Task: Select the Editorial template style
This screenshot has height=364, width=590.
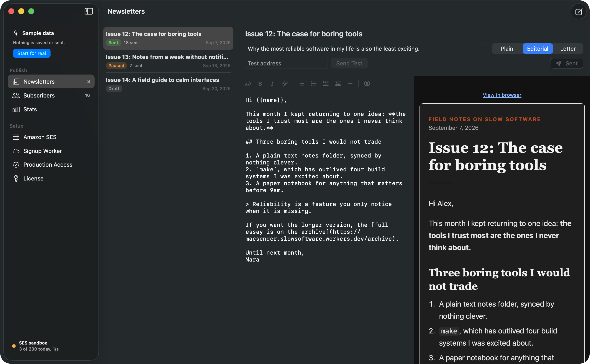Action: pos(538,49)
